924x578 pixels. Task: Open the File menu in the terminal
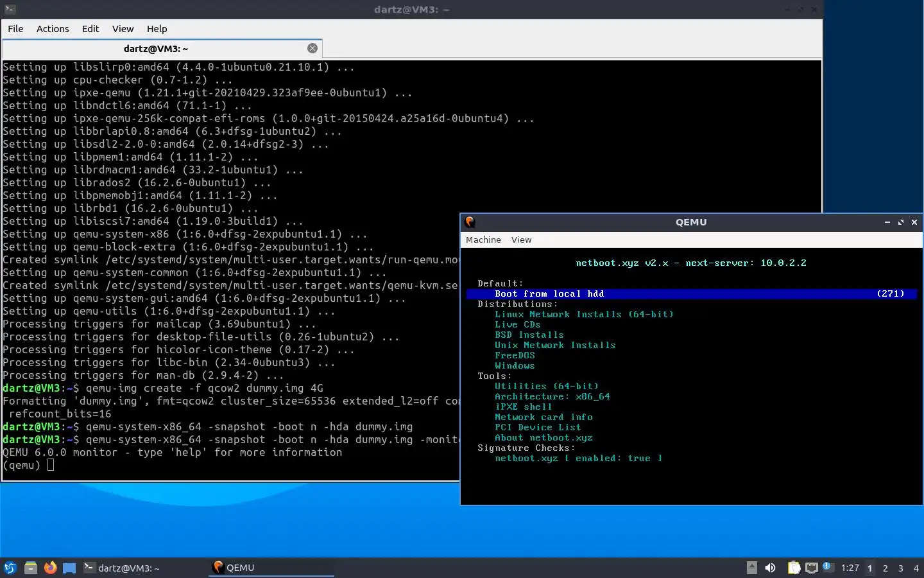pyautogui.click(x=15, y=29)
